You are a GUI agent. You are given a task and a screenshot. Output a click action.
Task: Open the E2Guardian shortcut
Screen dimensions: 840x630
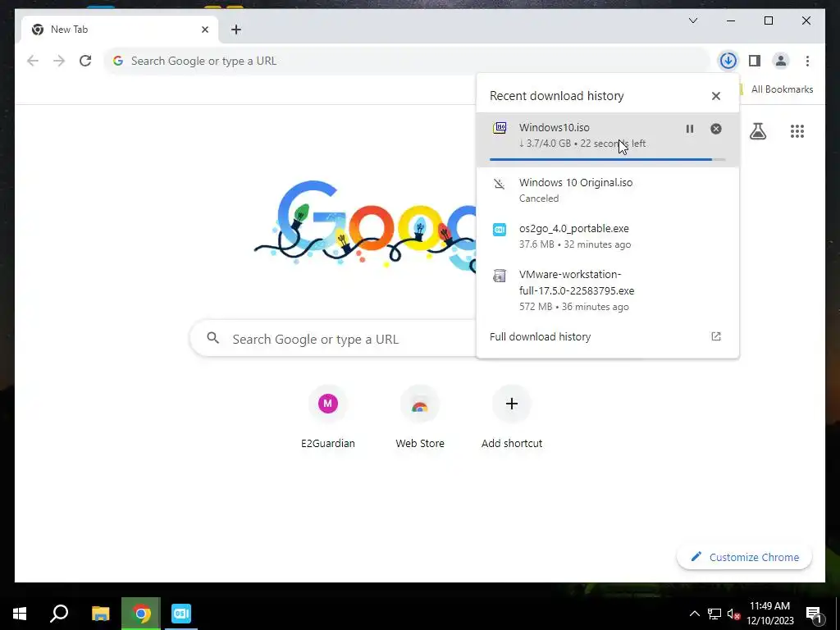coord(328,416)
